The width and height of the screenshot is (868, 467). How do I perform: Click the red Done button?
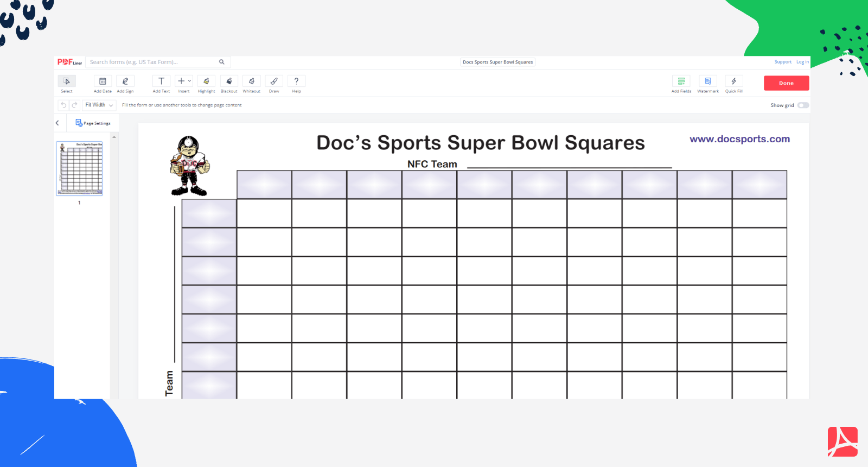point(787,83)
